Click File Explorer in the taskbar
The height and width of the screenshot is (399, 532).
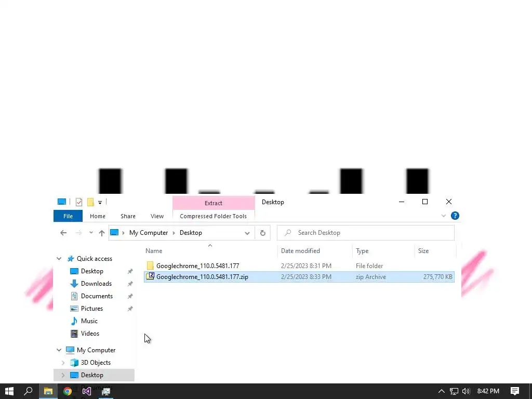(48, 391)
